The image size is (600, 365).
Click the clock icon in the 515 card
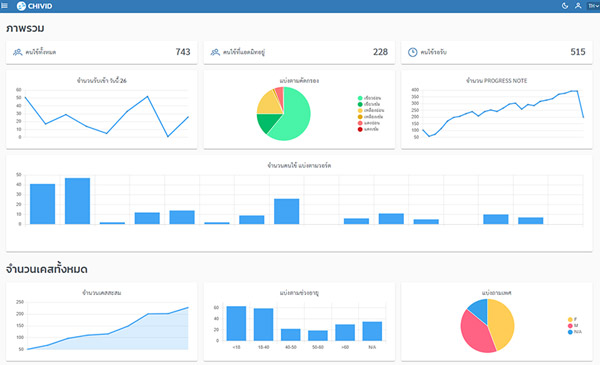coord(412,52)
